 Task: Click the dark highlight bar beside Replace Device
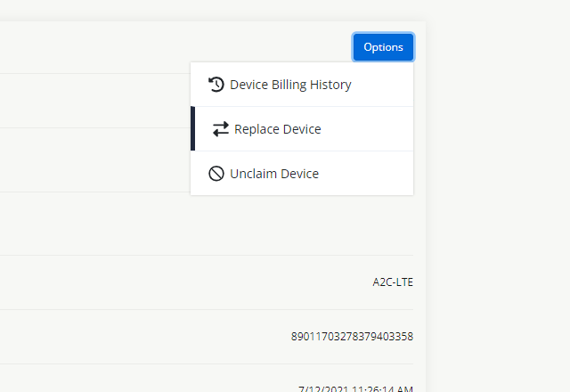pyautogui.click(x=192, y=129)
